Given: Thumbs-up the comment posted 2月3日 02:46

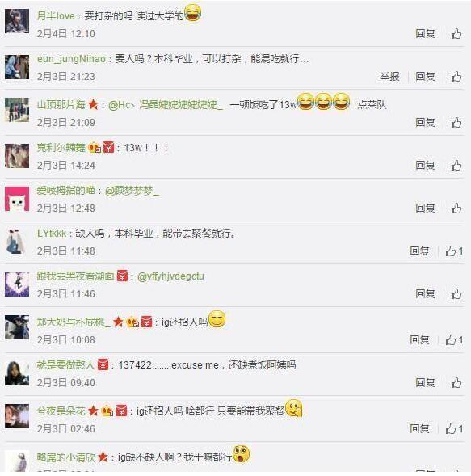Looking at the screenshot, I should click(454, 428).
